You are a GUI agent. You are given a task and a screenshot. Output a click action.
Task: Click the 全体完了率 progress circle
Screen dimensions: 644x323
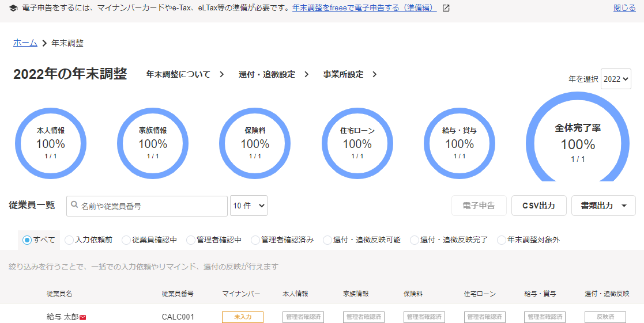click(x=578, y=143)
